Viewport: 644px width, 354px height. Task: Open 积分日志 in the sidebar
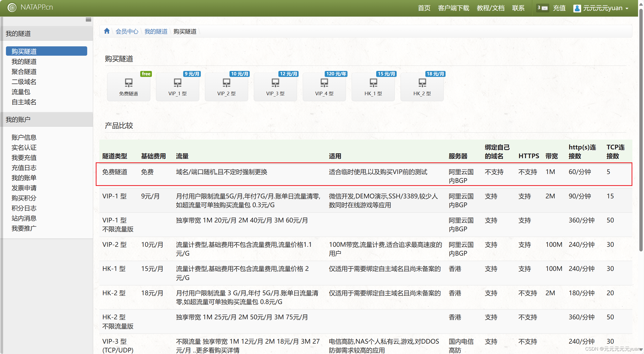point(24,208)
